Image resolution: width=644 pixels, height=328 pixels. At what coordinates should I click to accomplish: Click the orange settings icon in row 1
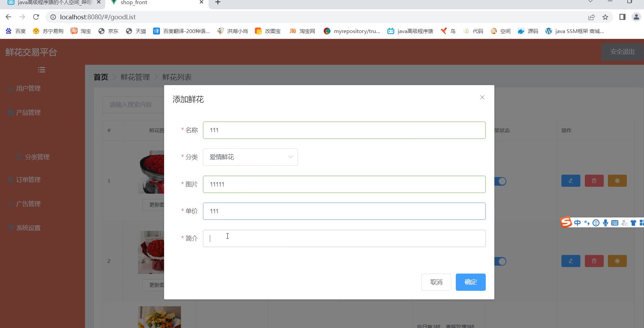(x=617, y=181)
